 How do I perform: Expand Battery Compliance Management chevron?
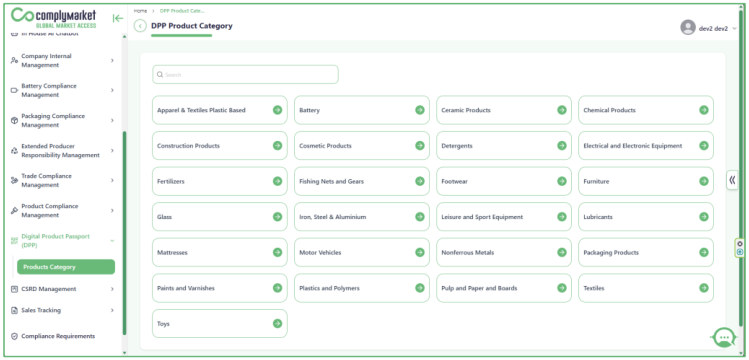coord(112,90)
